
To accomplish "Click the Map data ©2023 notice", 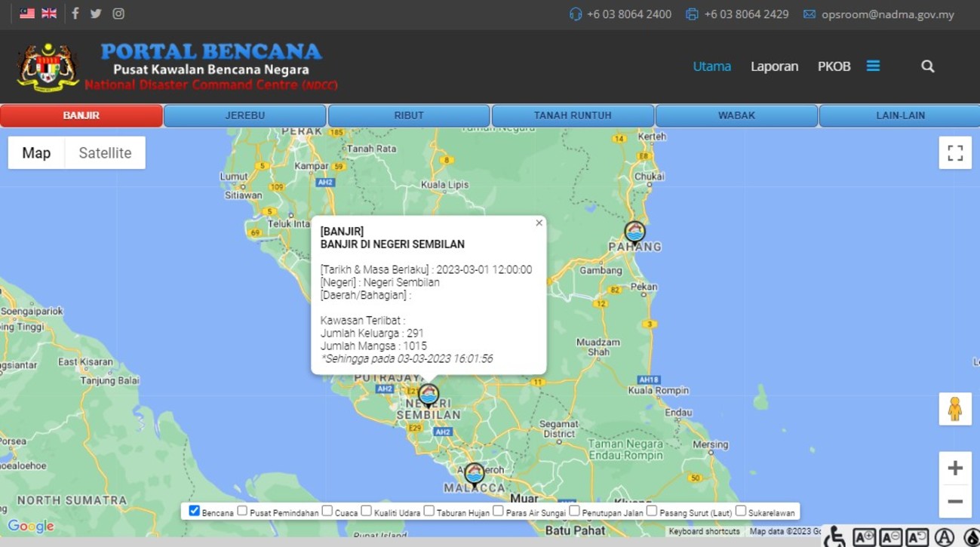I will tap(785, 532).
